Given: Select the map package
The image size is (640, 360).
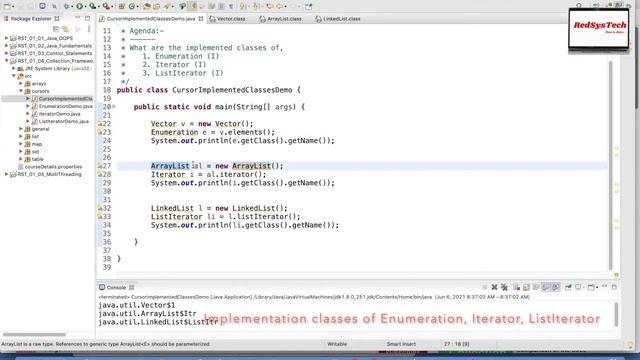Looking at the screenshot, I should click(x=37, y=144).
